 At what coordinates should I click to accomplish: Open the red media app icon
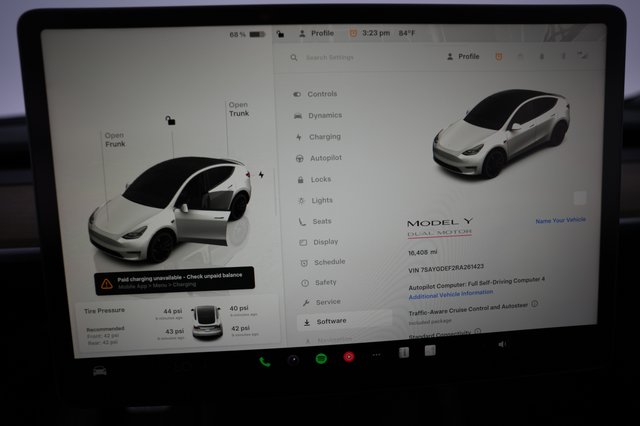(x=349, y=357)
